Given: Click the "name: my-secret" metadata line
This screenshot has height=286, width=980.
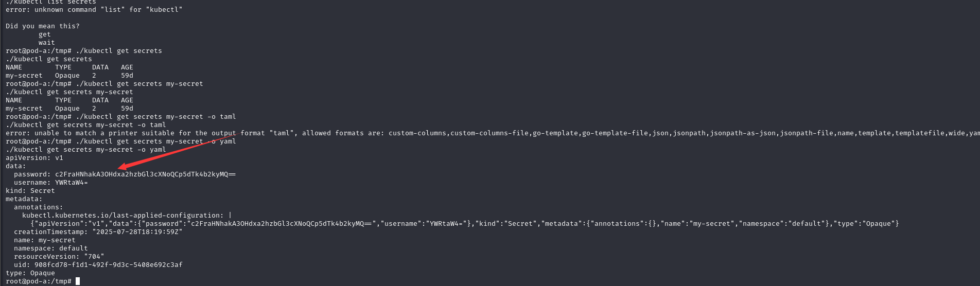Looking at the screenshot, I should tap(44, 240).
